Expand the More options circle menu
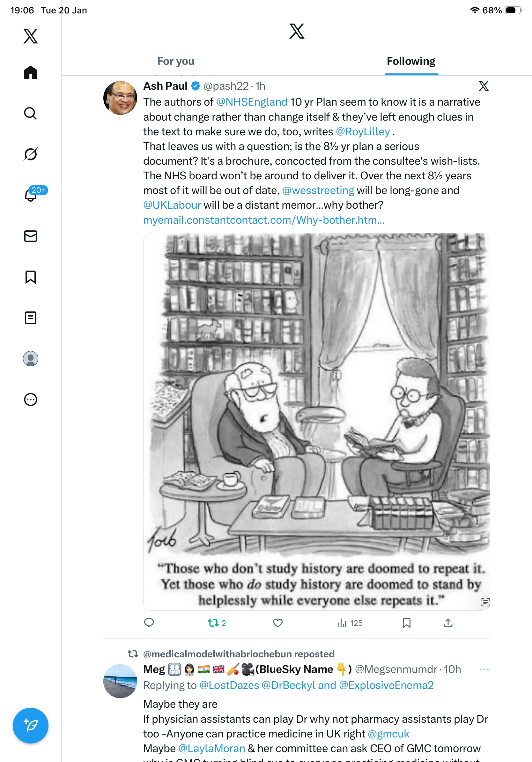 31,399
